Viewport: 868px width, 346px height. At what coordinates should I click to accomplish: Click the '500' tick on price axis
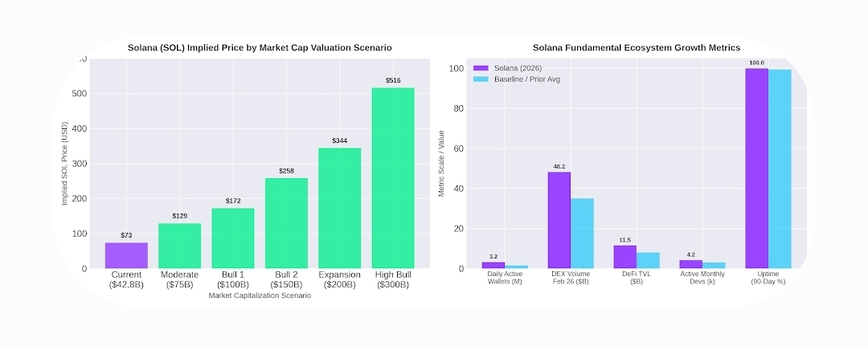(80, 93)
